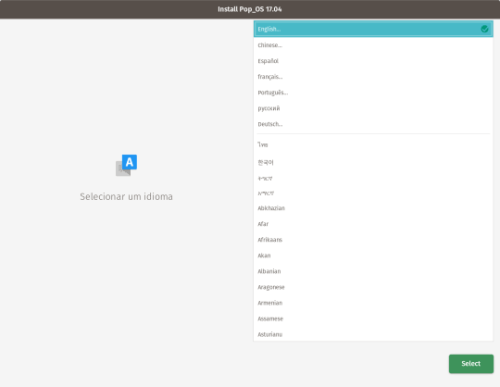Screen dimensions: 500x387
Task: Choose français as the language
Action: pos(373,77)
